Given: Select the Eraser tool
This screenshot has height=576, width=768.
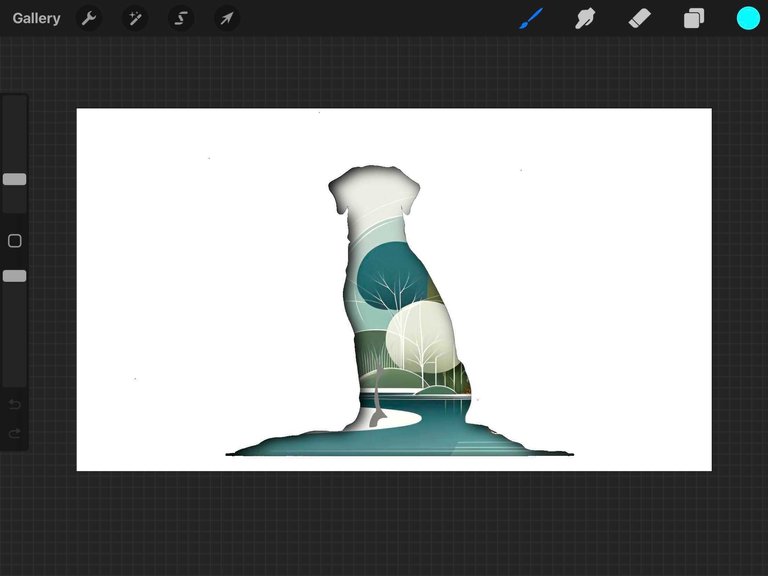Looking at the screenshot, I should 640,18.
